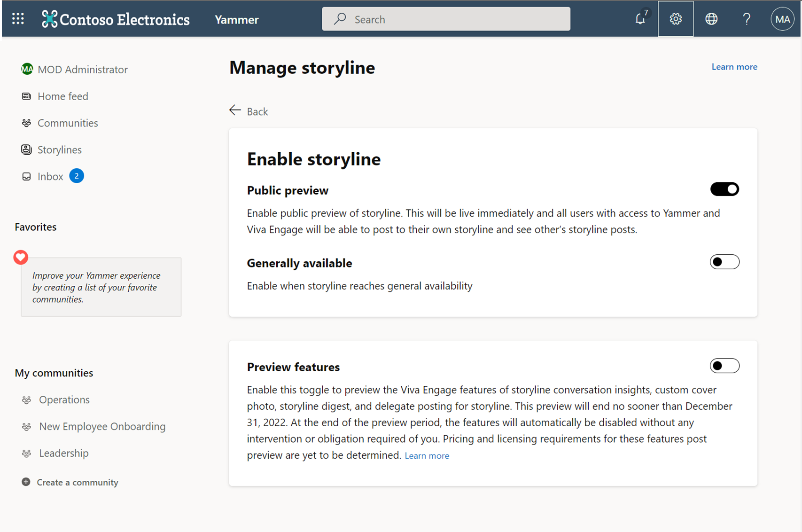Click the Favorites heart icon
Screen dimensions: 802x532
[21, 257]
